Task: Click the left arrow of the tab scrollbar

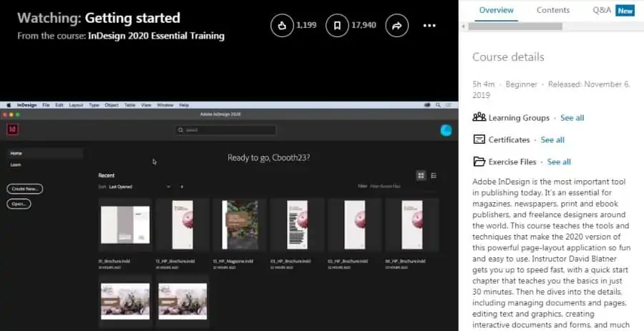Action: point(464,26)
